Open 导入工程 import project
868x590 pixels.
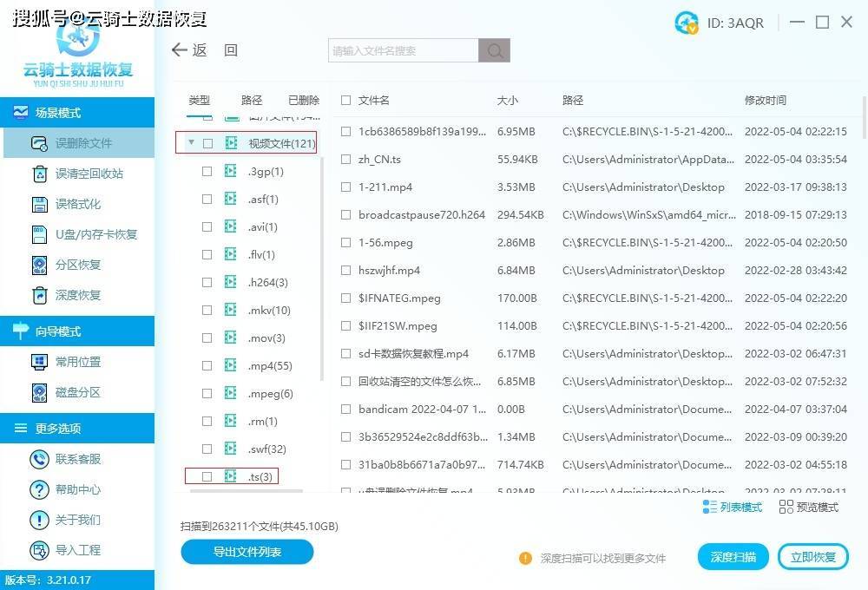39,550
